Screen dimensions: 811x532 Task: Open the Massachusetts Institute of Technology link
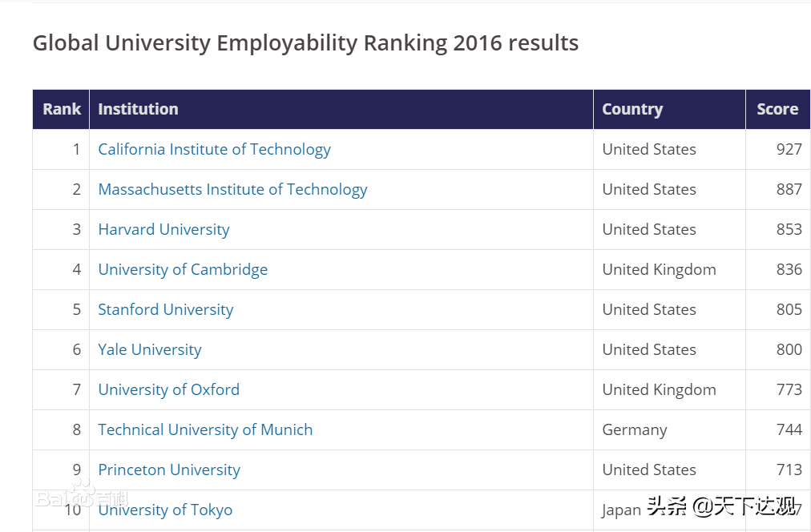(232, 189)
